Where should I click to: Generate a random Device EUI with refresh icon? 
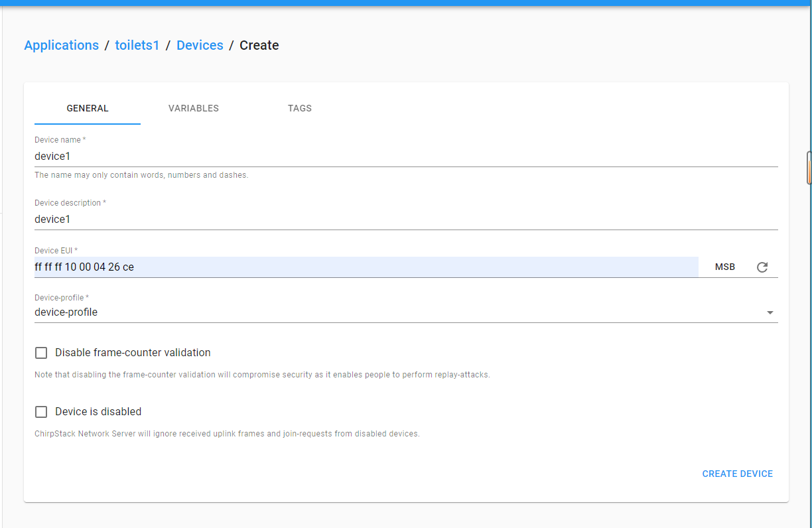point(762,267)
